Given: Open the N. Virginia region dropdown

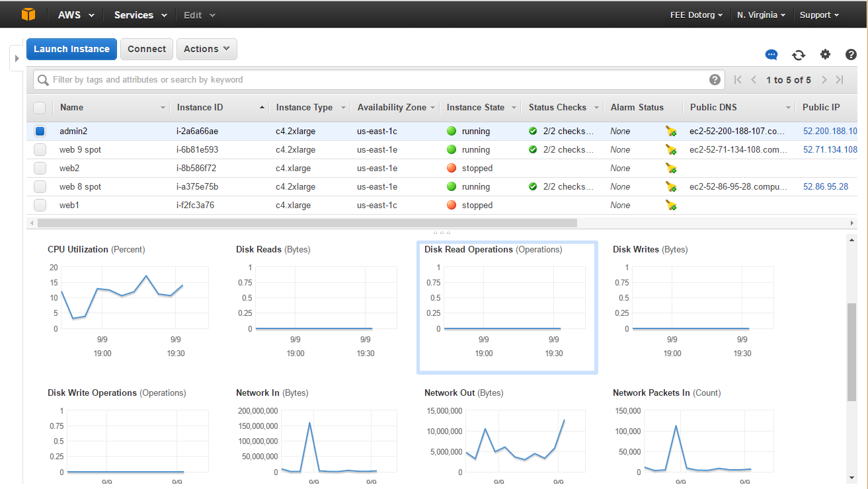Looking at the screenshot, I should pyautogui.click(x=761, y=15).
